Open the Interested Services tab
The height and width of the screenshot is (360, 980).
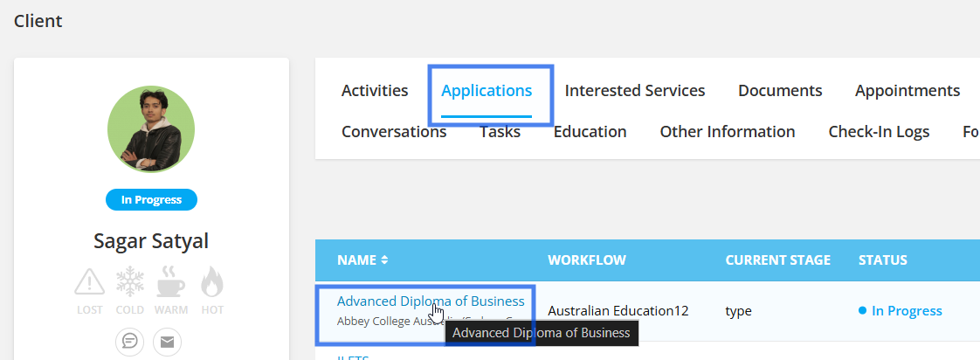[635, 91]
